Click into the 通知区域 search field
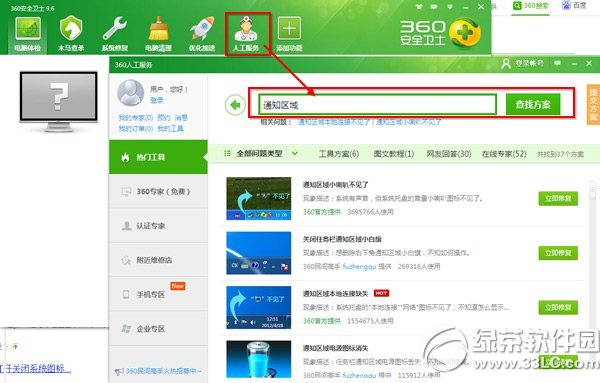Image resolution: width=600 pixels, height=383 pixels. pyautogui.click(x=377, y=104)
